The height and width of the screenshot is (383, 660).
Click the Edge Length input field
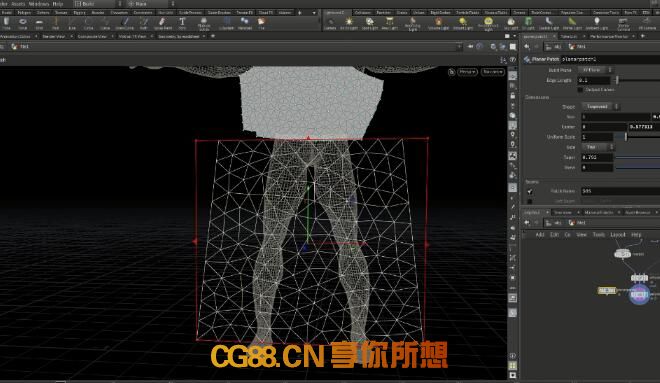coord(595,80)
